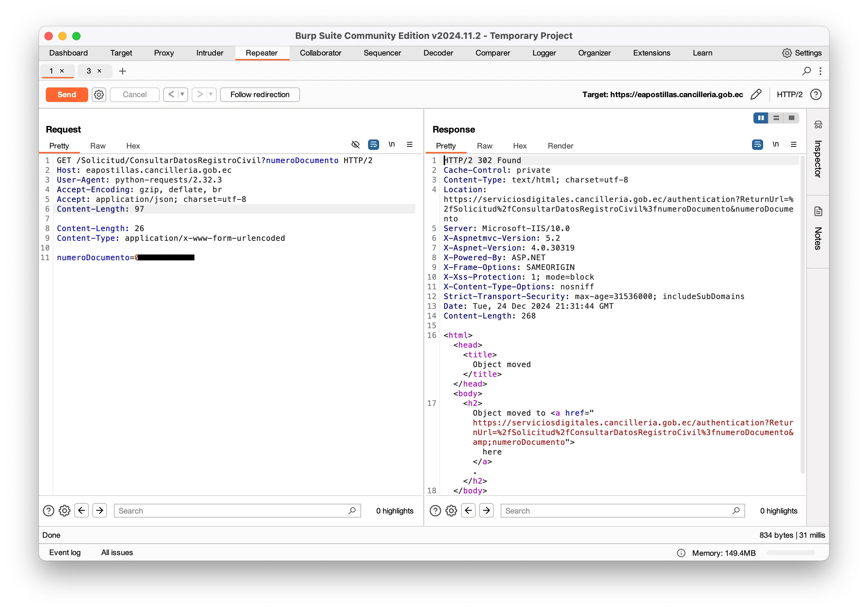The width and height of the screenshot is (868, 612).
Task: Open Repeater tab options kebab menu
Action: pos(820,71)
